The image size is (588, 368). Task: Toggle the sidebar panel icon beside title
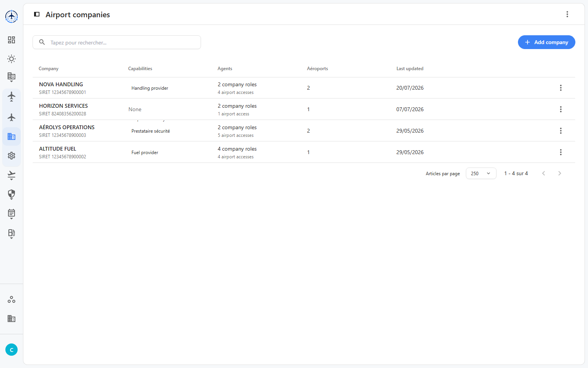coord(37,14)
